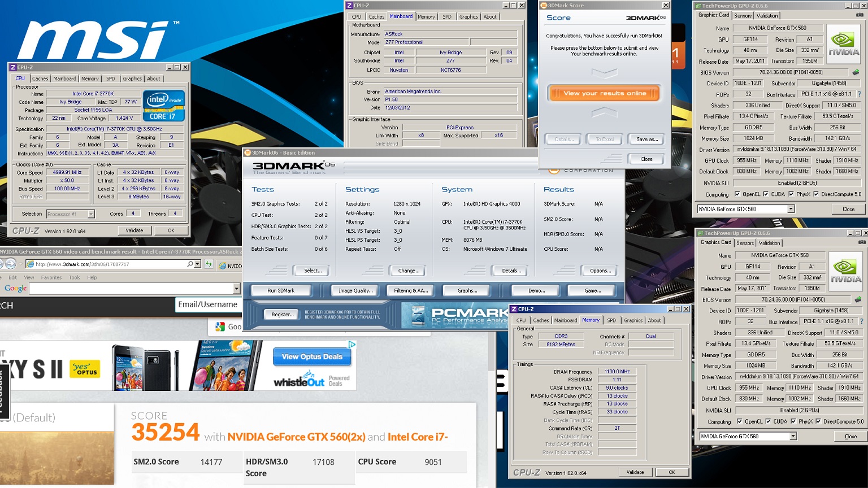Open the Processor #1 selection dropdown in CPU-Z
Image resolution: width=868 pixels, height=488 pixels.
pyautogui.click(x=90, y=214)
